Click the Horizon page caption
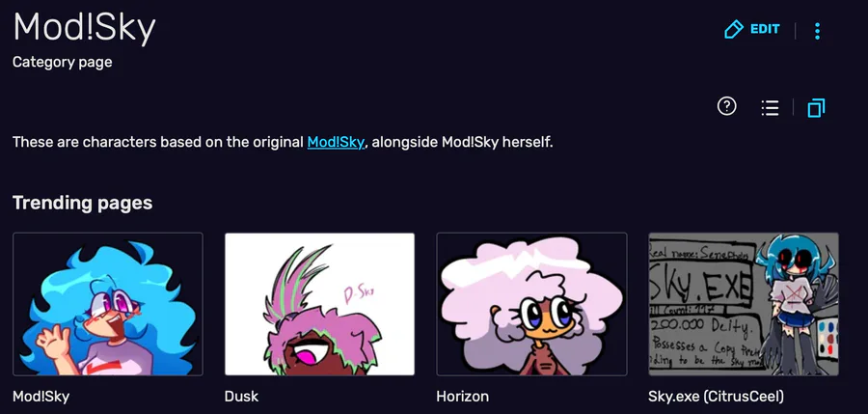 point(462,397)
